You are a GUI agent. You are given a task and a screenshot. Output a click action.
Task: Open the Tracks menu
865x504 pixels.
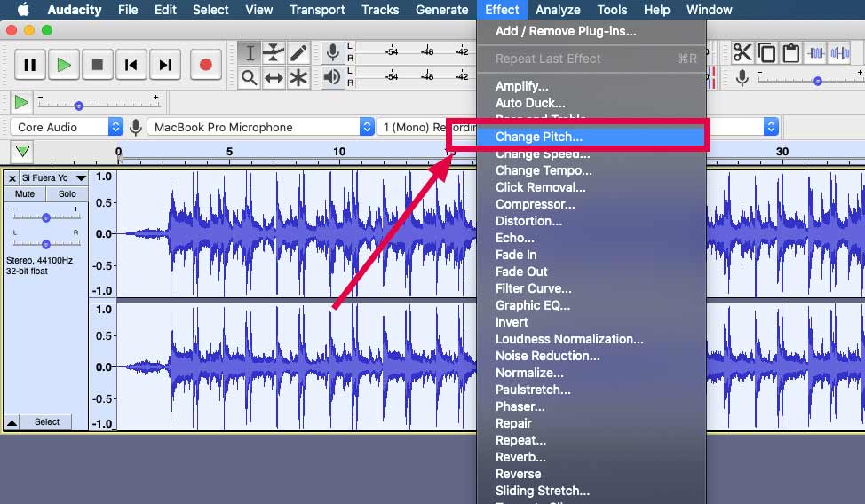tap(380, 10)
